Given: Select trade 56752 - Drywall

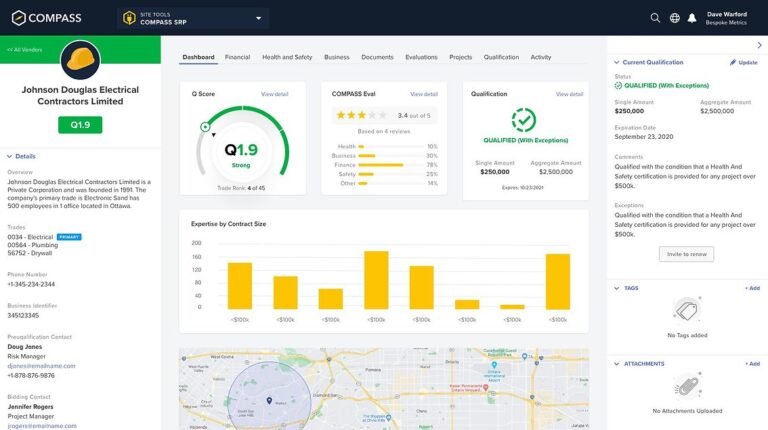Looking at the screenshot, I should pos(29,253).
